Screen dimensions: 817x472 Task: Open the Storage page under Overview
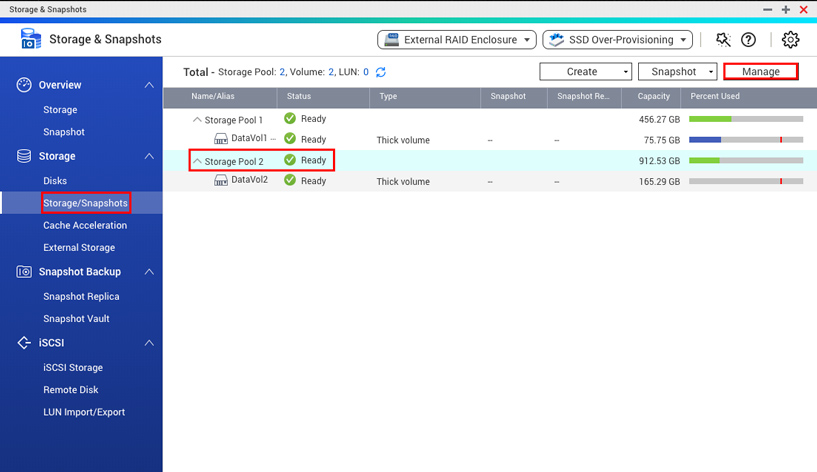point(60,110)
